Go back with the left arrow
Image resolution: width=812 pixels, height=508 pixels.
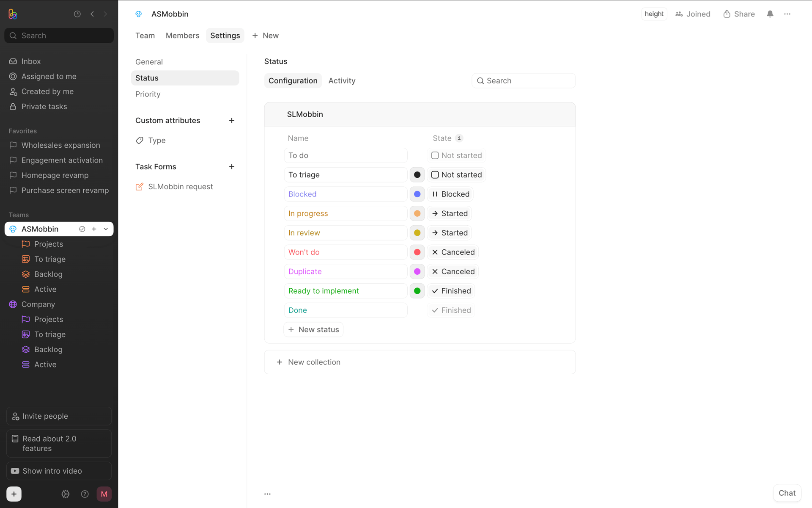point(92,14)
